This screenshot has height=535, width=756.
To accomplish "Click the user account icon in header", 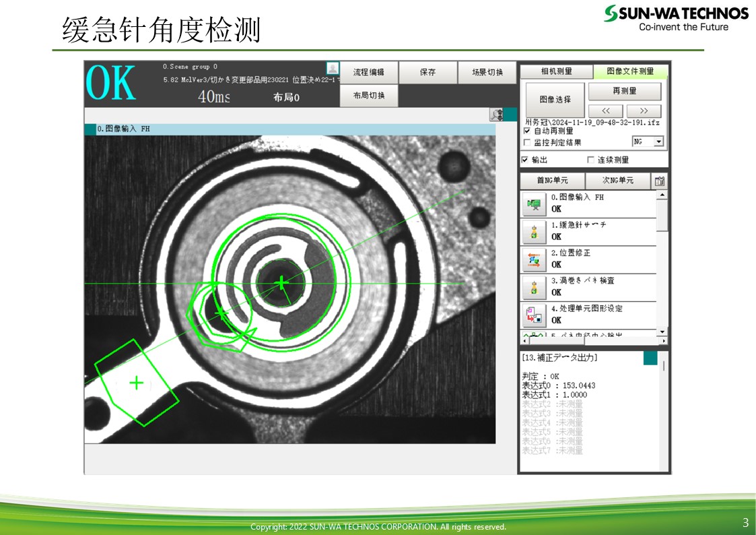I will (x=333, y=68).
